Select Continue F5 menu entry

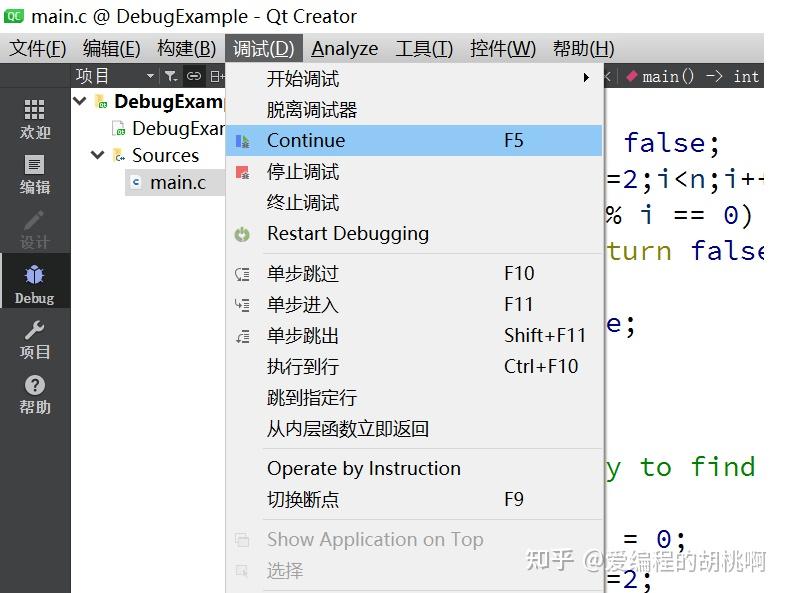coord(414,140)
